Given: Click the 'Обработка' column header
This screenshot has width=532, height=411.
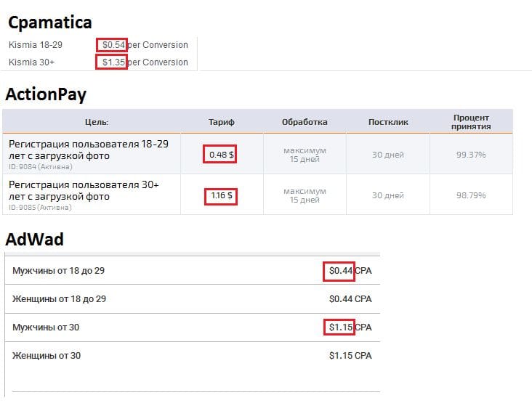Looking at the screenshot, I should (305, 122).
